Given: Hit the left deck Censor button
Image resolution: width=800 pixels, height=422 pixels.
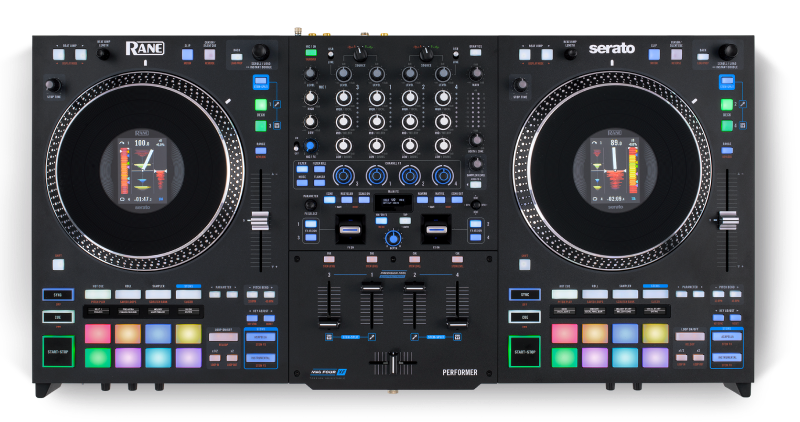Looking at the screenshot, I should 209,55.
